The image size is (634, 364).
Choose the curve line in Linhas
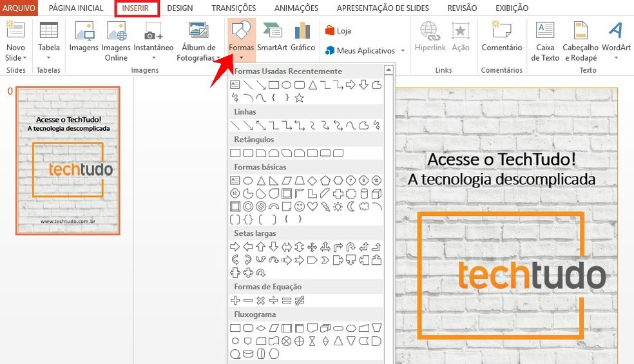[351, 126]
